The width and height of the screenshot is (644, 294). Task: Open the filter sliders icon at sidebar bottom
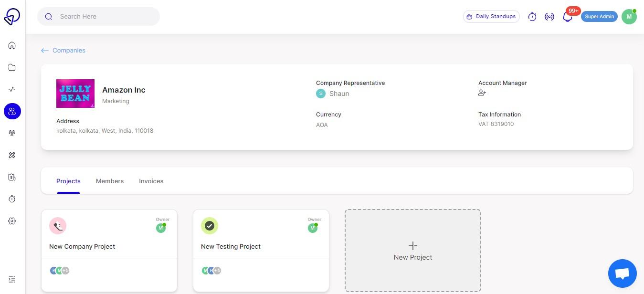tap(12, 279)
